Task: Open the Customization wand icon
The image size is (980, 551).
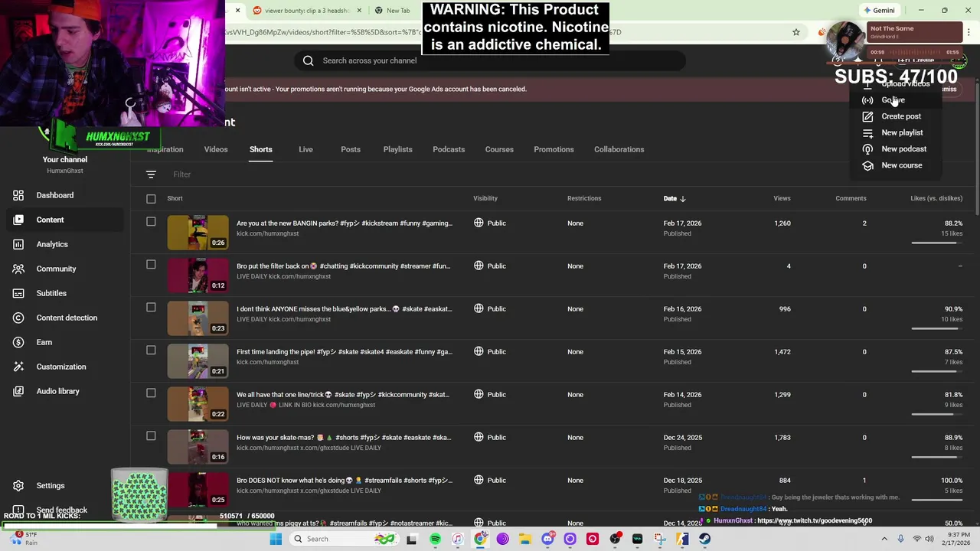Action: 18,367
